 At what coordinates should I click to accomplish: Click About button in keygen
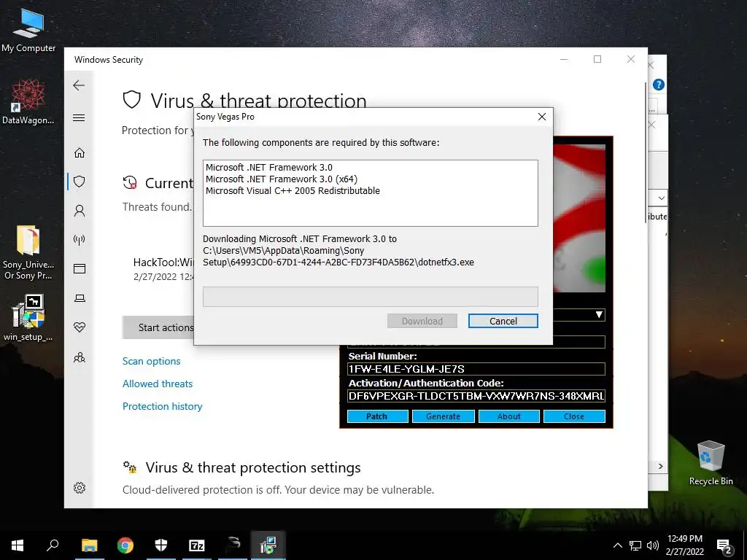[x=508, y=416]
